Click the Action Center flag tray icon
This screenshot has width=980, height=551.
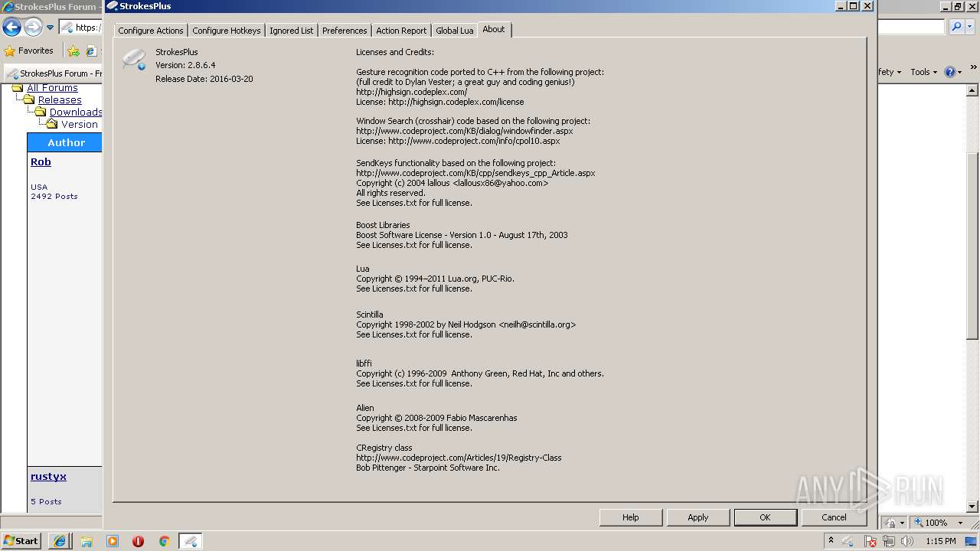tap(871, 542)
